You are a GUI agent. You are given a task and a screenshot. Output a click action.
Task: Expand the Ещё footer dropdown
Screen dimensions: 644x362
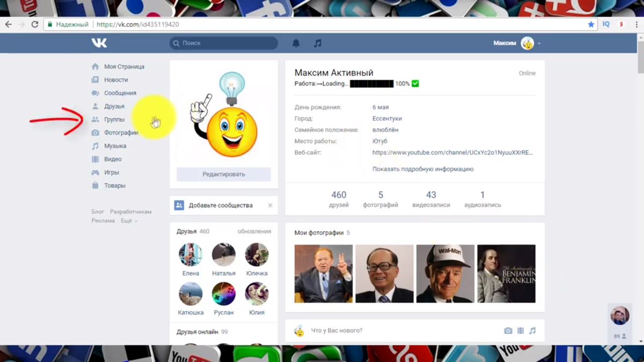click(129, 220)
